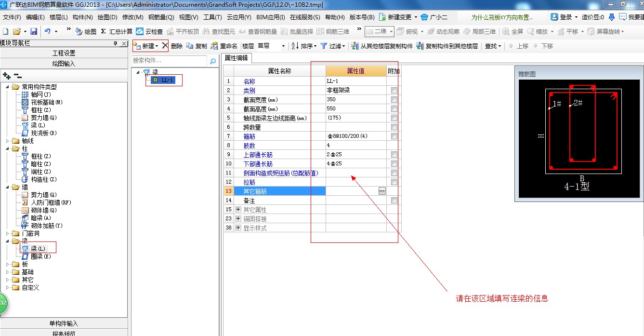Click 局部三维 partial 3D icon
Screen dimensions: 644x336
tap(467, 31)
